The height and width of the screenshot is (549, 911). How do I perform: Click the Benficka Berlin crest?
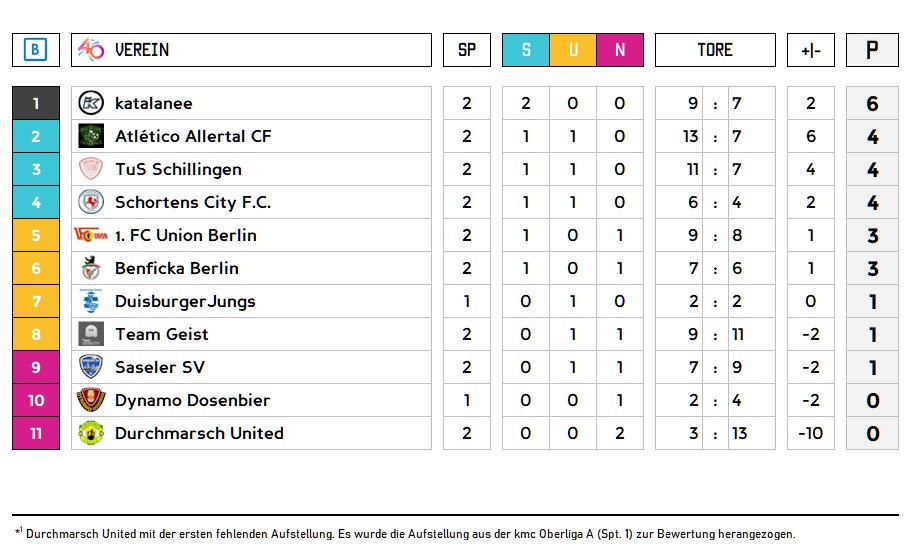(x=91, y=268)
